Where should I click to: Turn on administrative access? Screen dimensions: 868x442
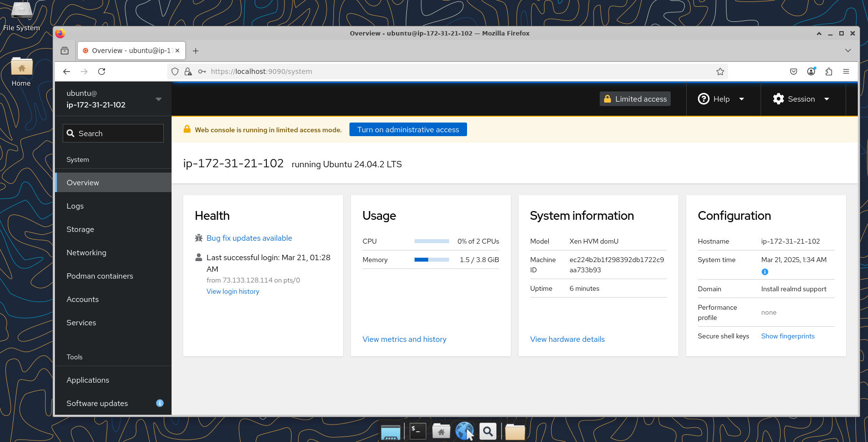coord(408,129)
